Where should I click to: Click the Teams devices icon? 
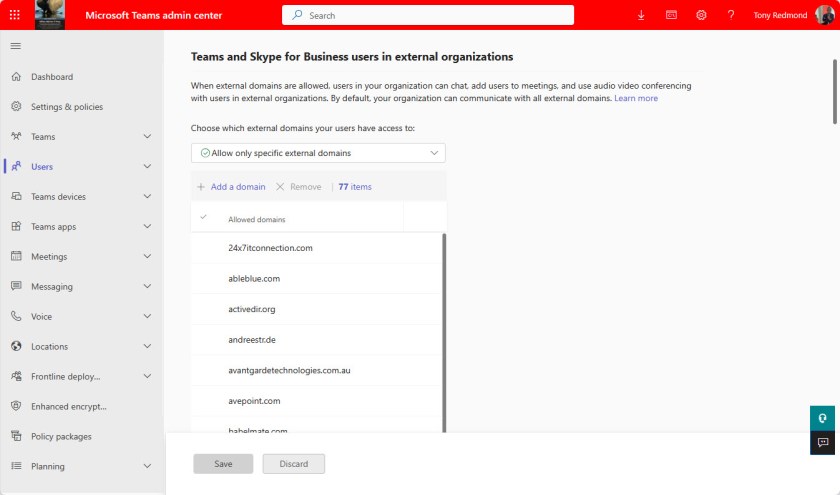click(x=16, y=197)
